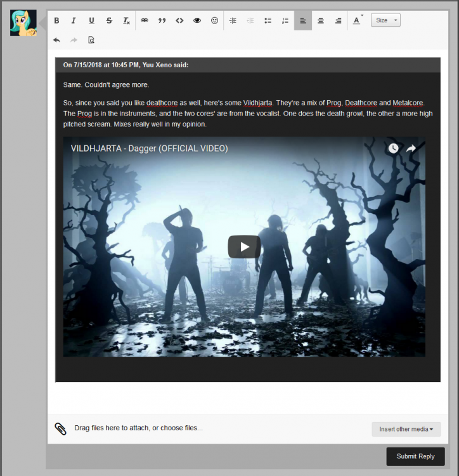Click the choose files link
The width and height of the screenshot is (459, 476).
coord(181,428)
